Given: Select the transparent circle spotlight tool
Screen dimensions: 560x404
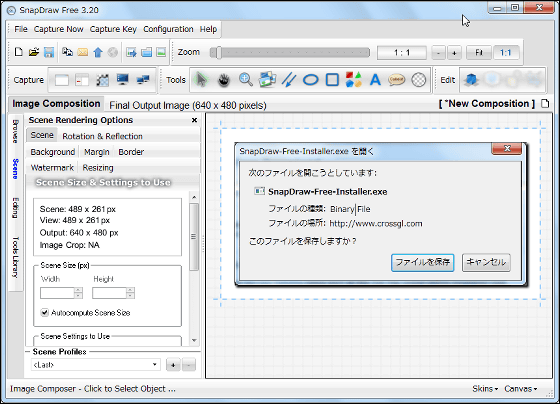Looking at the screenshot, I should tap(419, 80).
